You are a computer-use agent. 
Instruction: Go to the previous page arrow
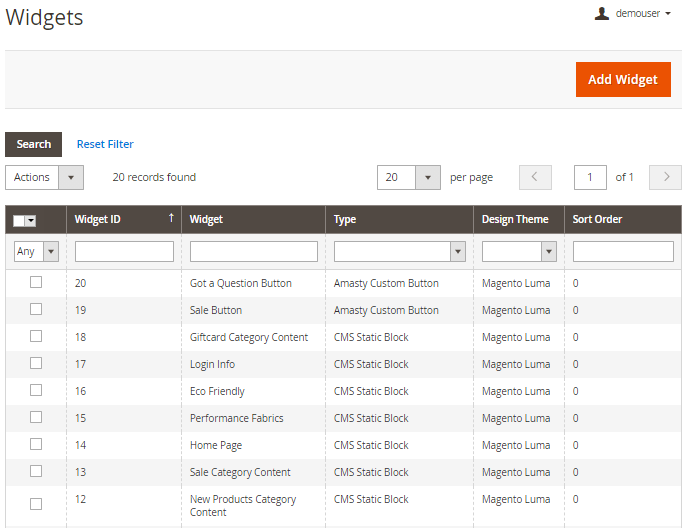[535, 177]
